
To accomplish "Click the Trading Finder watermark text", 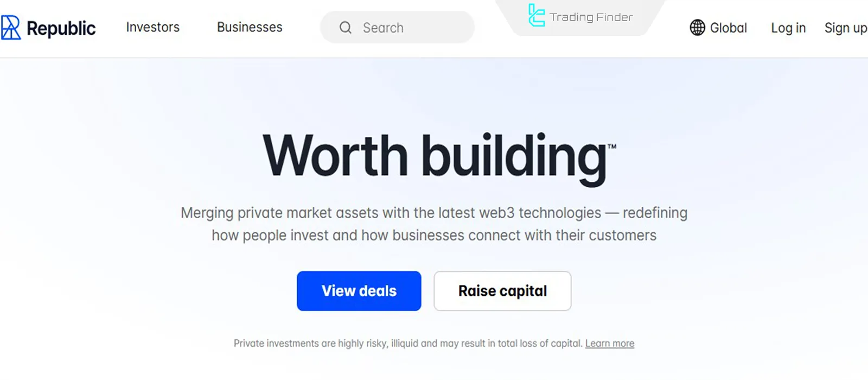I will tap(591, 17).
